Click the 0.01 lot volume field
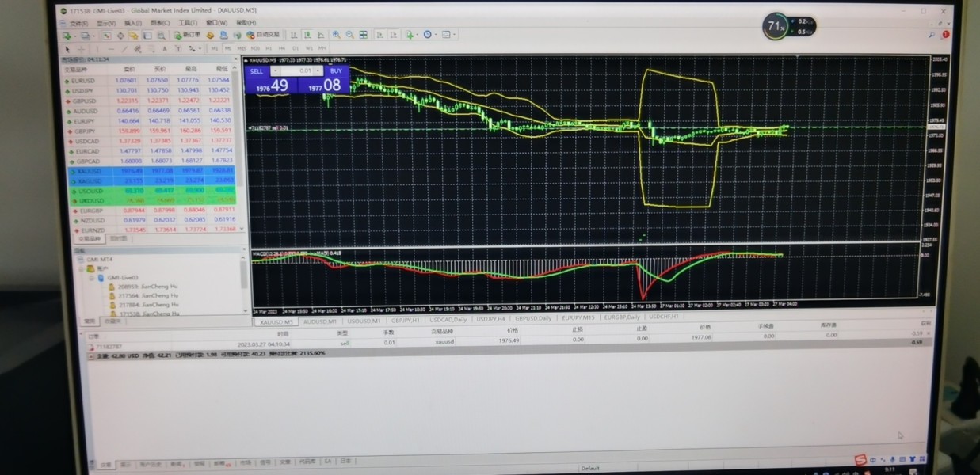The height and width of the screenshot is (475, 980). click(x=298, y=71)
